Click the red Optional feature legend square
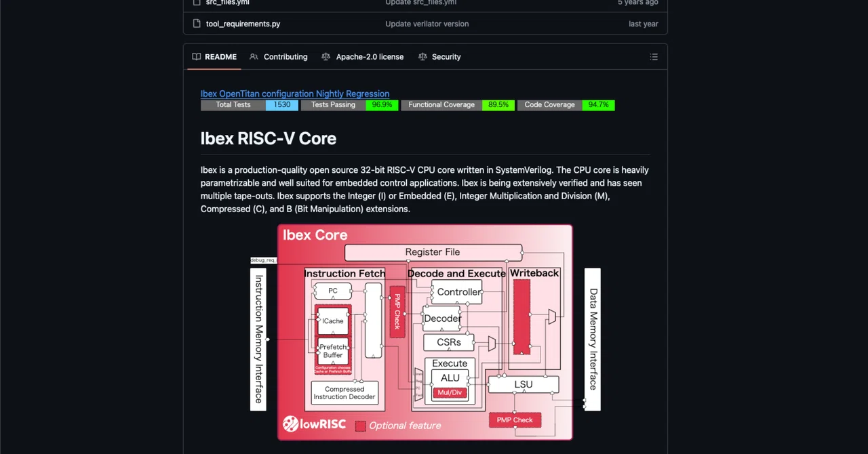The height and width of the screenshot is (454, 868). click(361, 426)
